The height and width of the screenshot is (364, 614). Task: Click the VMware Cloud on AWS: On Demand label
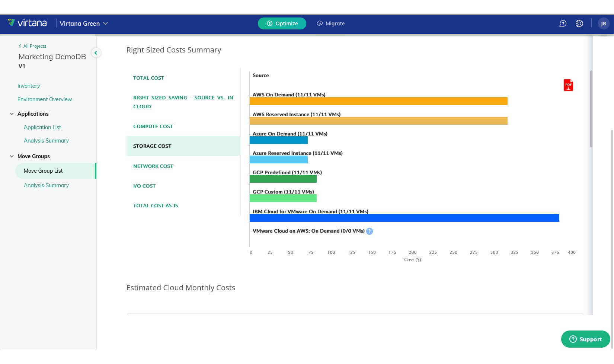[x=308, y=231]
